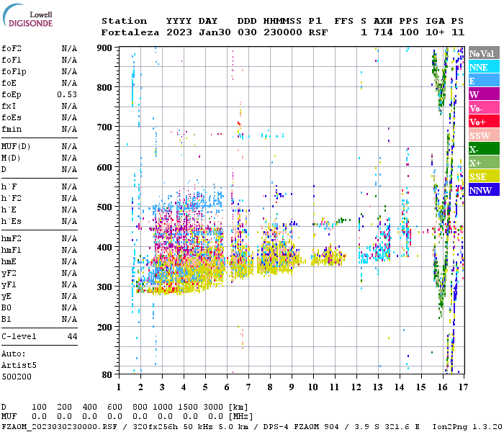Select the Vo- pink legend swatch
Image resolution: width=504 pixels, height=432 pixels.
484,108
